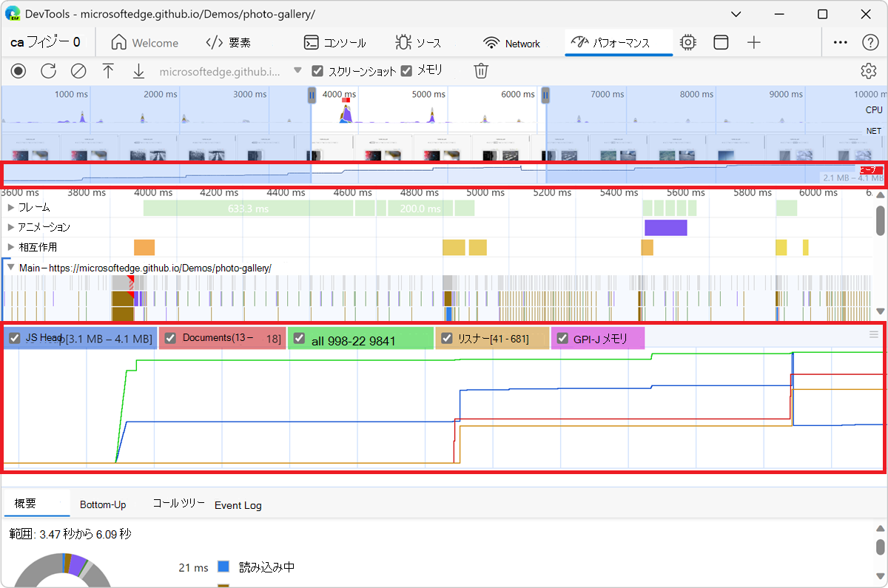Open the recording selector dropdown arrow
888x588 pixels.
(297, 71)
